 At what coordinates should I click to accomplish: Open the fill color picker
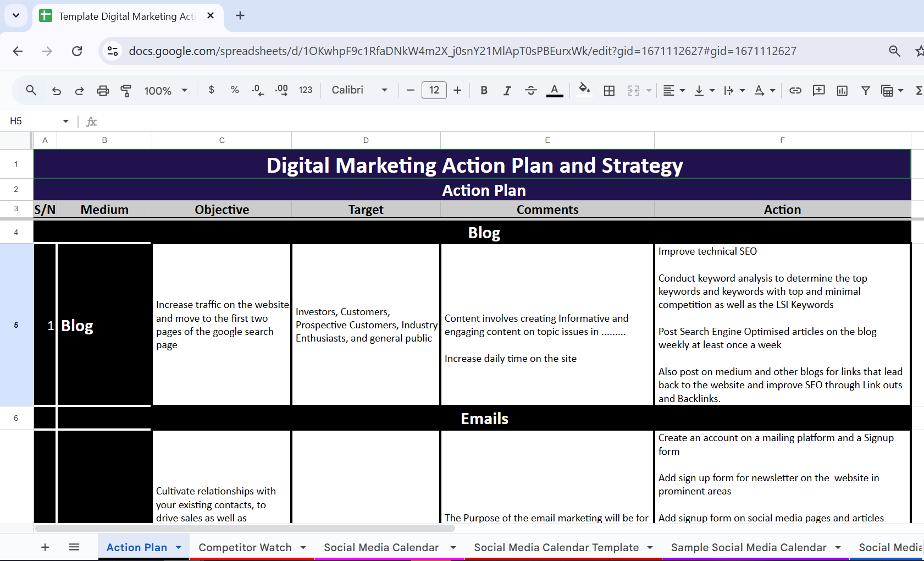tap(584, 90)
